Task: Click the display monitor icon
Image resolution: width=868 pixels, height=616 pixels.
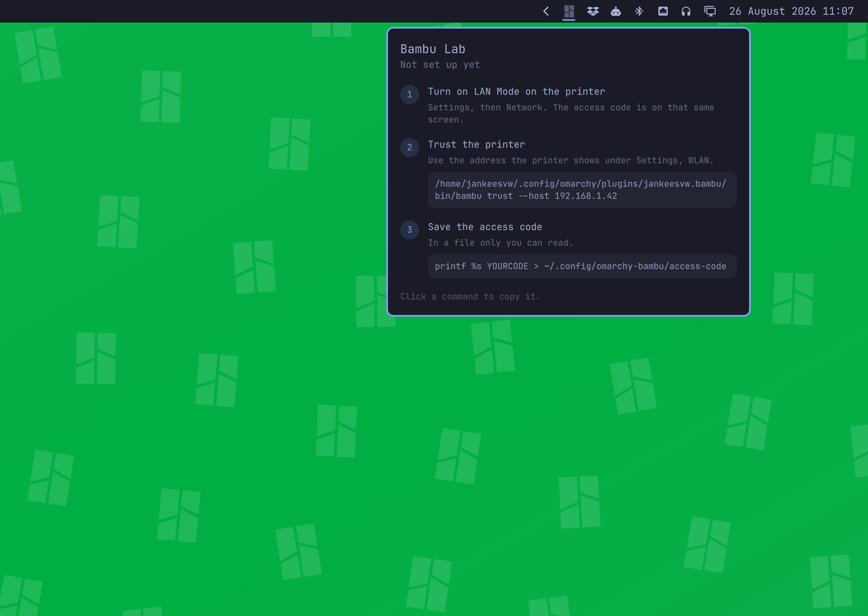Action: click(710, 11)
